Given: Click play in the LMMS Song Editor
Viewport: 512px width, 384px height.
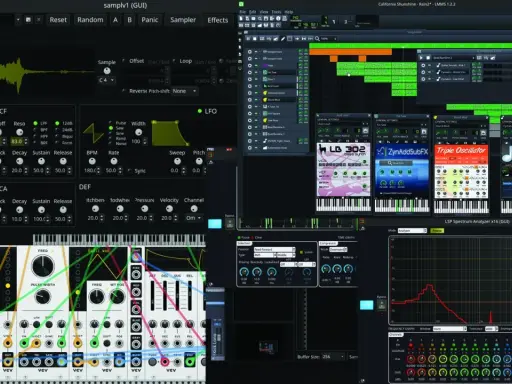Looking at the screenshot, I should (x=248, y=39).
